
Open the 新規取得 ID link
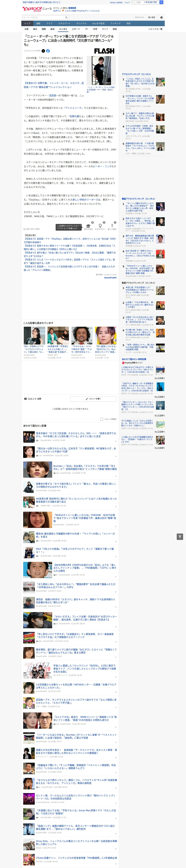coord(72,8)
